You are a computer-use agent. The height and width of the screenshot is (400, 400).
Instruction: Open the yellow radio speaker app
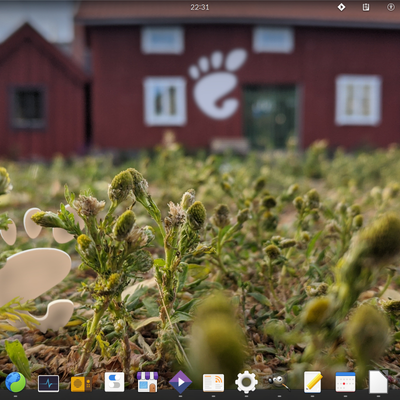(81, 384)
